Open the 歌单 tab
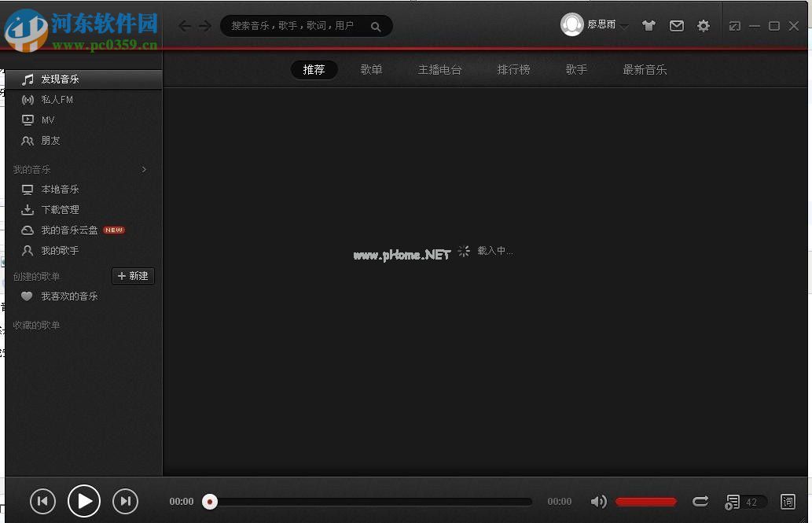Viewport: 812px width, 523px height. click(x=371, y=70)
